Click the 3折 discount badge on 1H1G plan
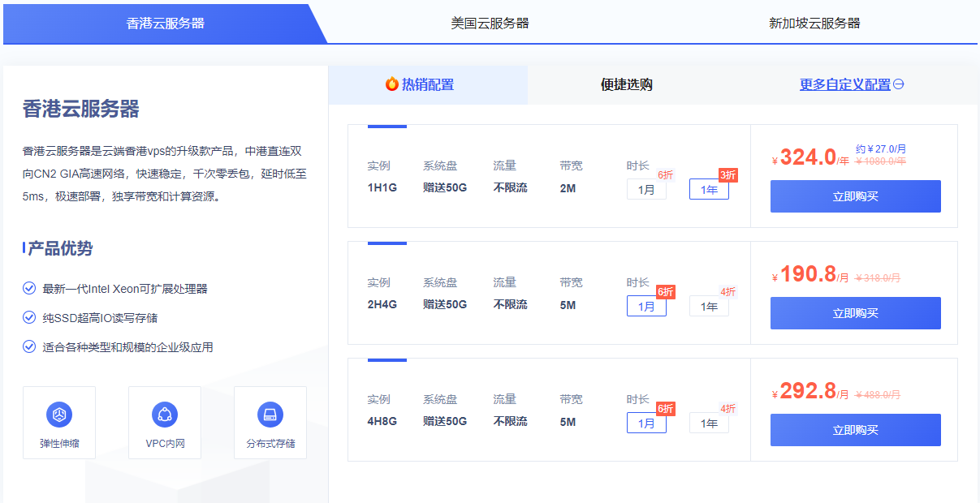980x503 pixels. (728, 175)
